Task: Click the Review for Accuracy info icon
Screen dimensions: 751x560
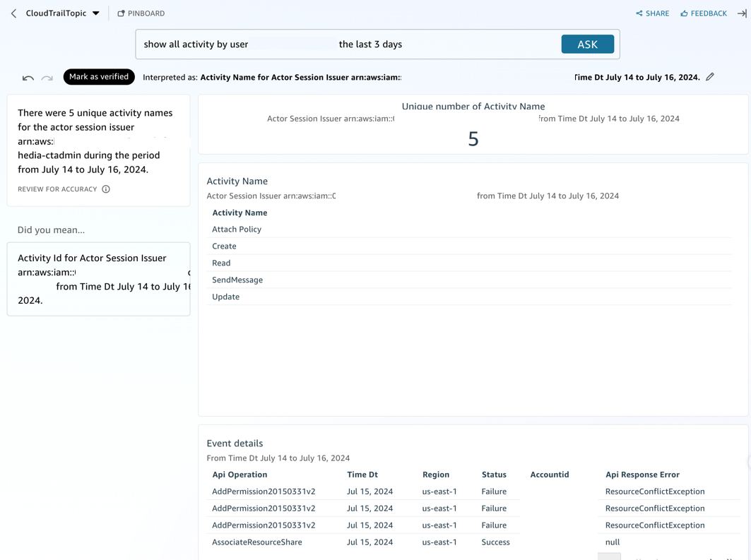Action: pos(105,189)
